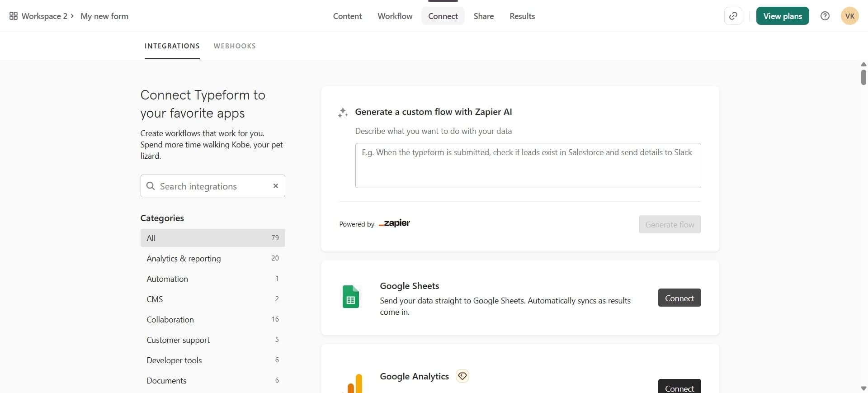The height and width of the screenshot is (393, 868).
Task: Connect the Google Sheets integration
Action: pos(679,298)
